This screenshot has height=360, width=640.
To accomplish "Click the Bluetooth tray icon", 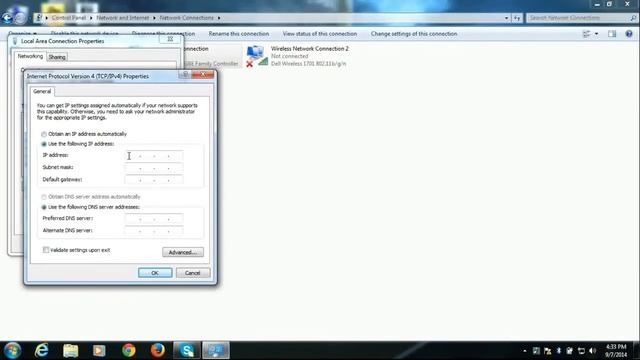I will (559, 351).
